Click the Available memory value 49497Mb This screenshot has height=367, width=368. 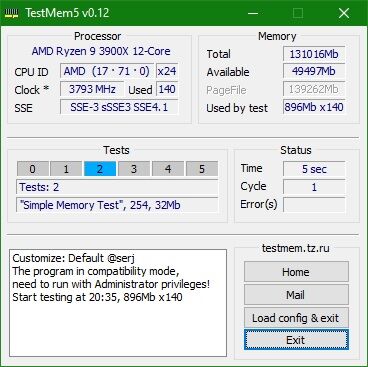coord(314,71)
